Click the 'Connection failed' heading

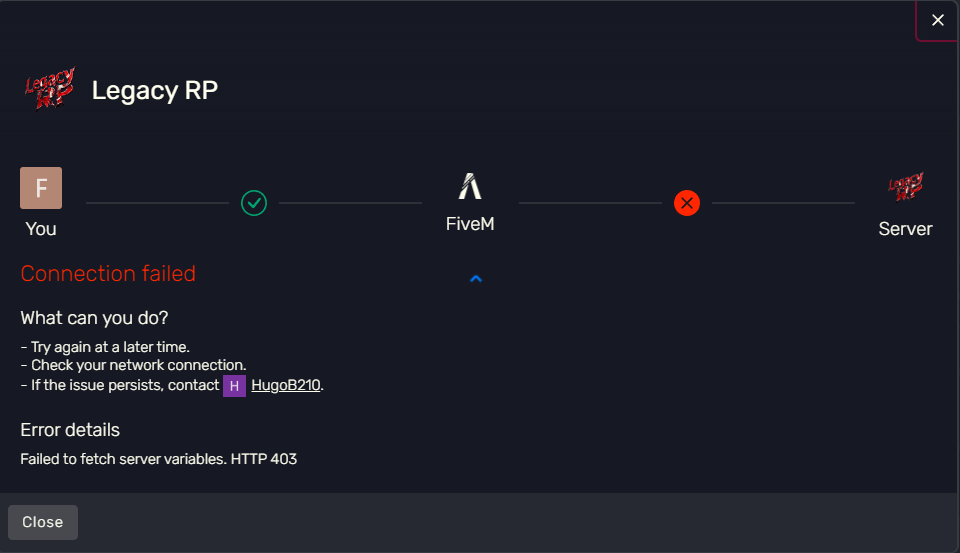coord(108,274)
